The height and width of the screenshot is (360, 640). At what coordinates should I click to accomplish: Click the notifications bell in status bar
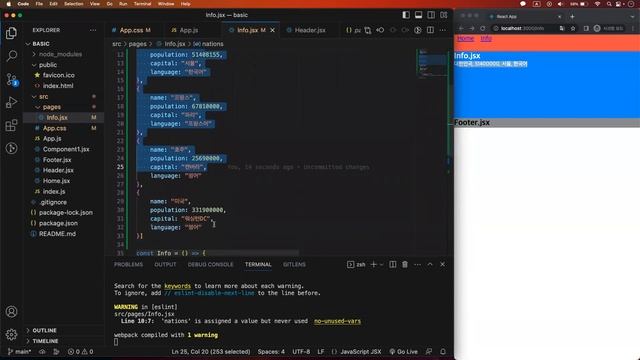coord(443,351)
